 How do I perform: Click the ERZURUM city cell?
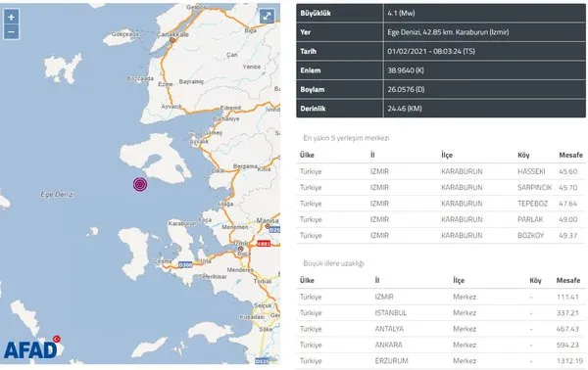coord(391,361)
